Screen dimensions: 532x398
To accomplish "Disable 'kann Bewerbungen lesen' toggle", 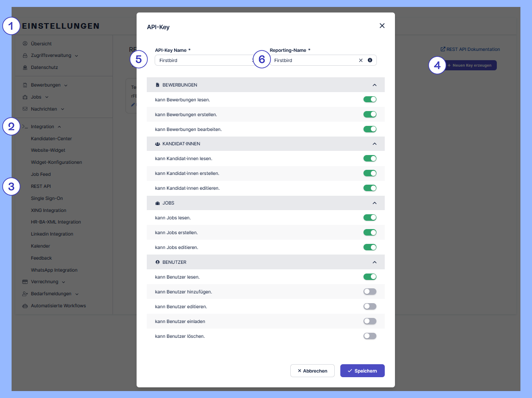I will [369, 99].
